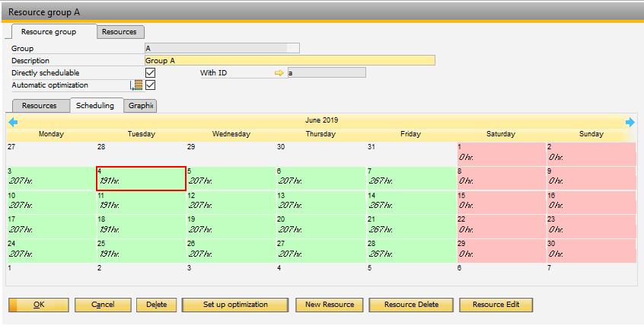644x326 pixels.
Task: Go to previous month with left arrow
Action: coord(11,122)
